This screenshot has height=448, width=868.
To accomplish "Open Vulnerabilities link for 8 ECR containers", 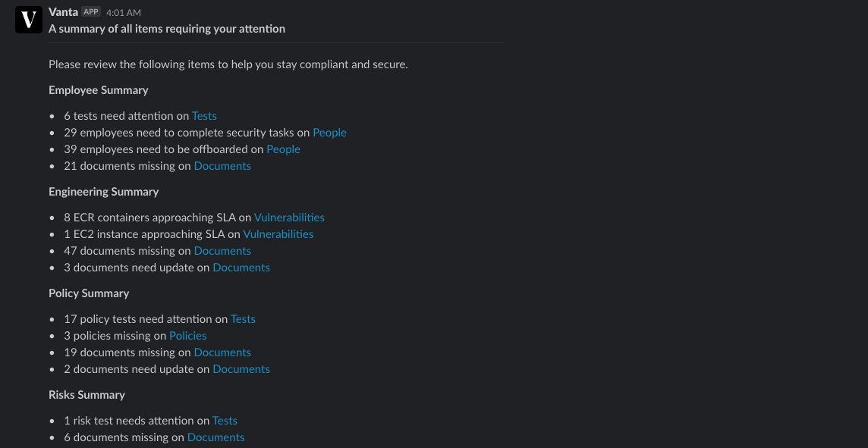I will (289, 218).
